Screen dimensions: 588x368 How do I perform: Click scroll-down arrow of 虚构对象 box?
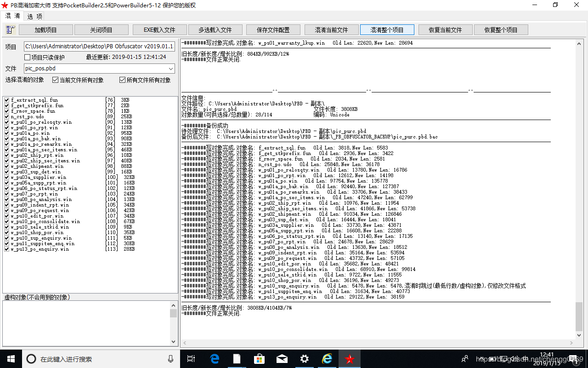click(x=174, y=341)
